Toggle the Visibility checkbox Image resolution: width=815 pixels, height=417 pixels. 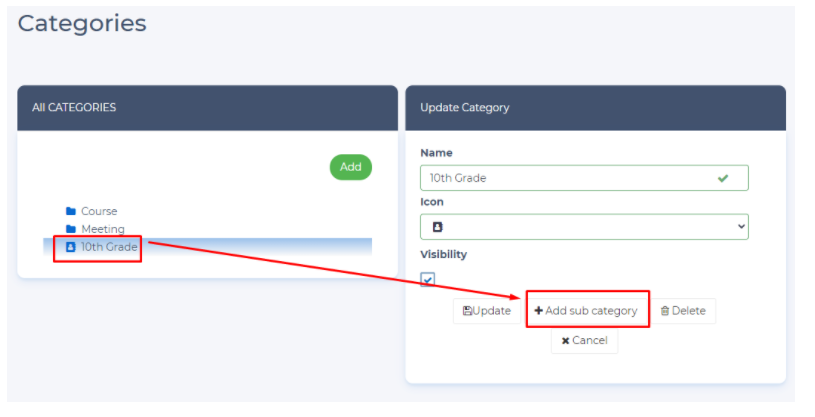click(428, 279)
